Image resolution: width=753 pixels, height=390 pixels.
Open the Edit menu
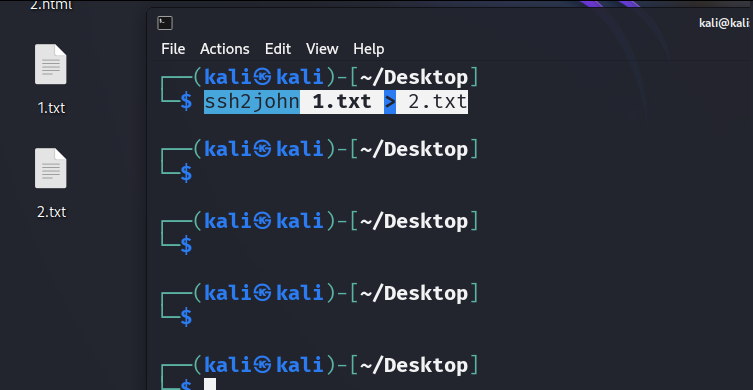coord(278,49)
